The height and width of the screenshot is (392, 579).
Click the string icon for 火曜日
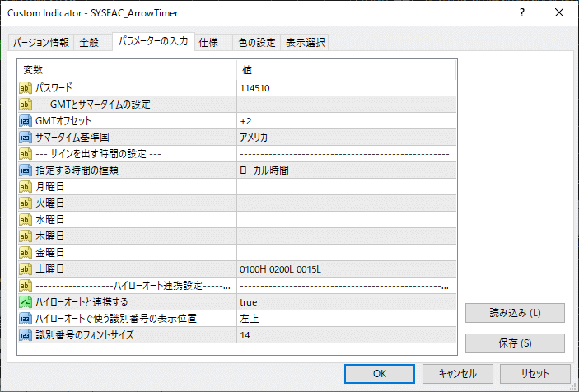click(25, 203)
